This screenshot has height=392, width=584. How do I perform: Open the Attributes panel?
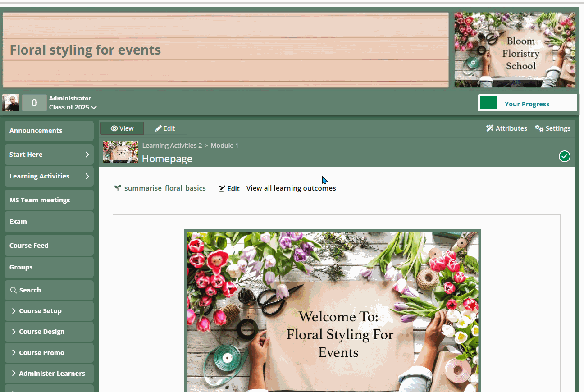pyautogui.click(x=506, y=128)
